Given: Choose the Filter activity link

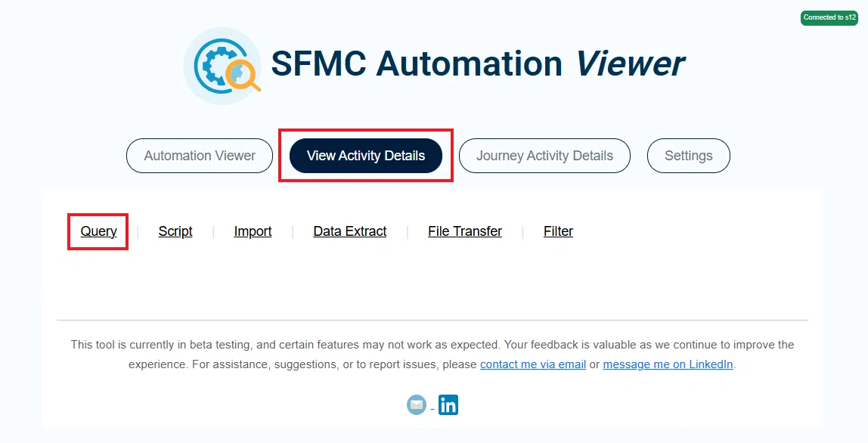Looking at the screenshot, I should [x=558, y=231].
